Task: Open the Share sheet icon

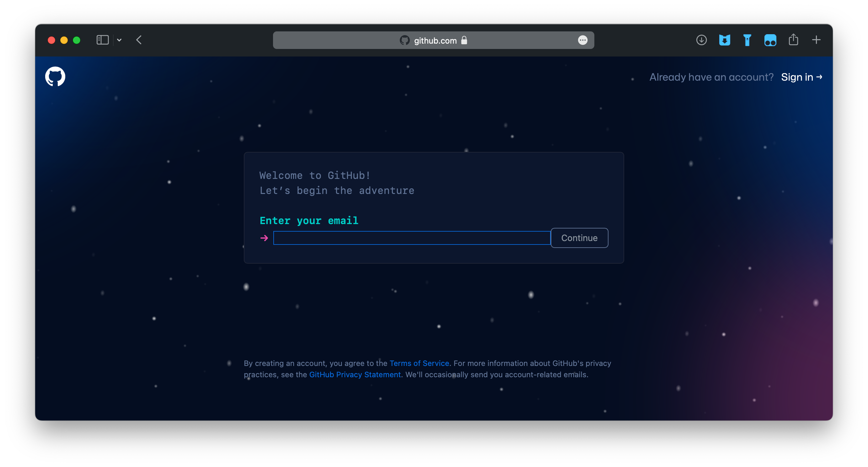Action: tap(793, 40)
